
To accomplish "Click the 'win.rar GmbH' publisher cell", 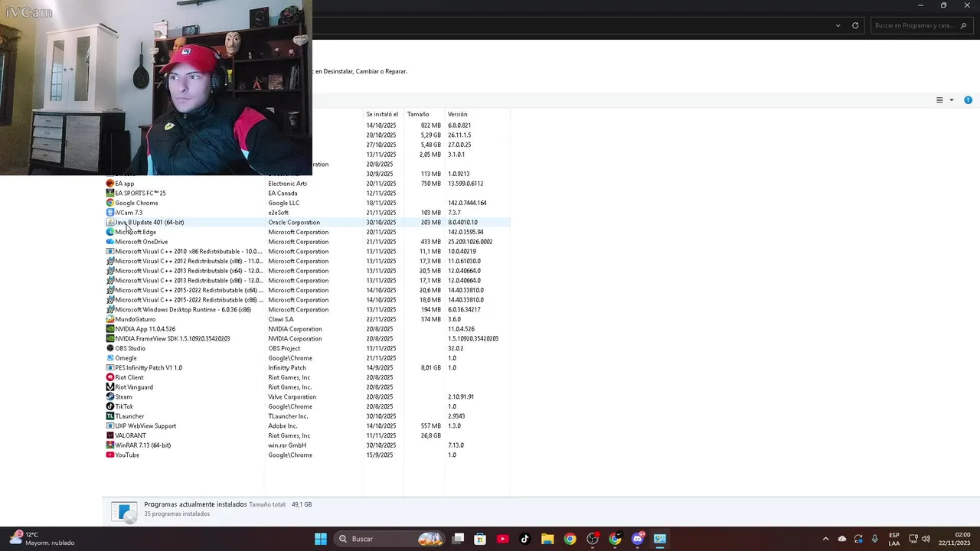I will [x=287, y=445].
